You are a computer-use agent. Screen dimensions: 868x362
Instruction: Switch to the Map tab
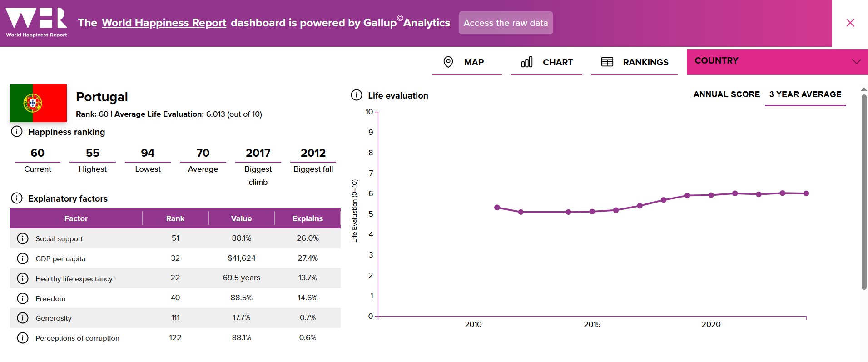pos(466,62)
